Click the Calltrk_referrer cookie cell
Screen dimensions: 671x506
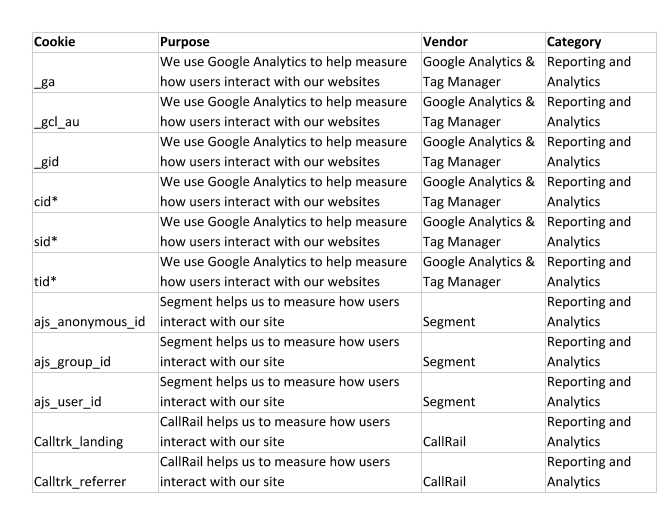(x=94, y=472)
